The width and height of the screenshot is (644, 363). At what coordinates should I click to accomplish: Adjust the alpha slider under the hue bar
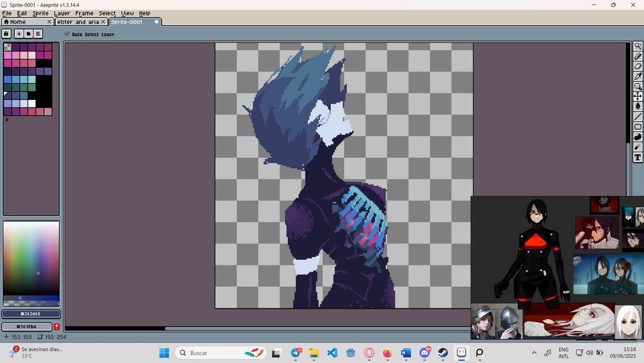31,304
